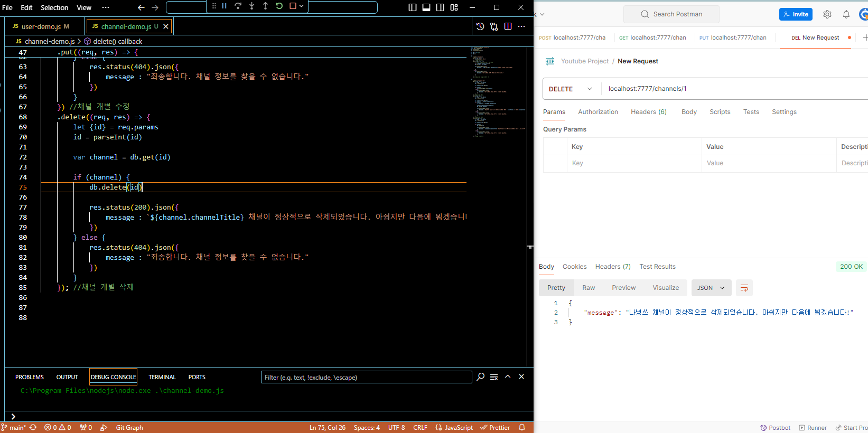This screenshot has height=433, width=868.
Task: Open the View menu
Action: [x=84, y=7]
